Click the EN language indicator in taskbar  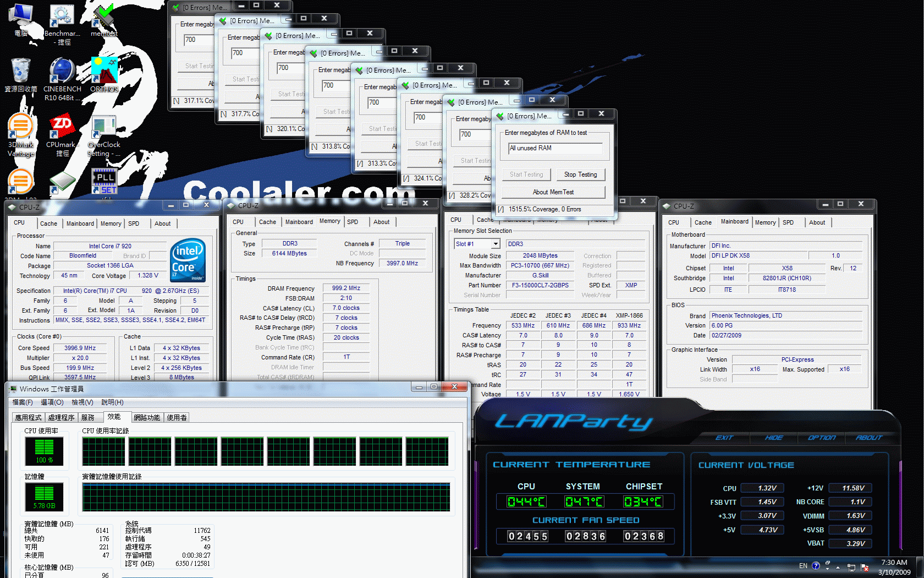(x=803, y=566)
